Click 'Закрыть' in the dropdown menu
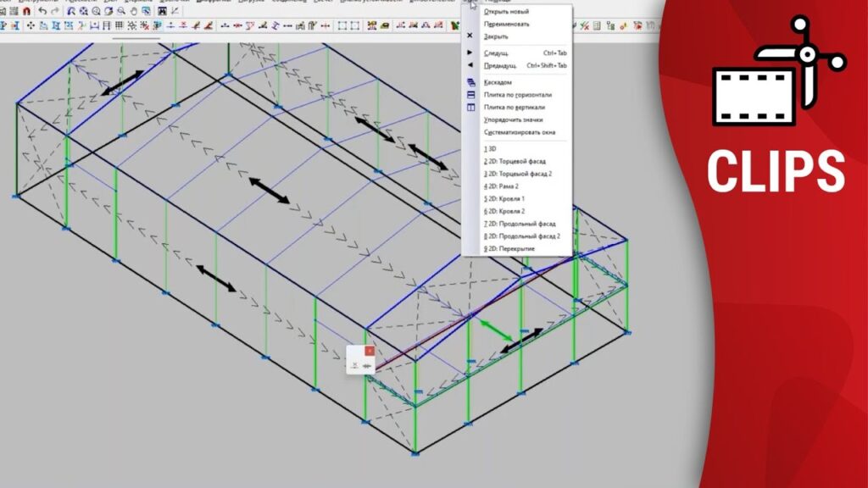The height and width of the screenshot is (488, 868). [x=496, y=37]
